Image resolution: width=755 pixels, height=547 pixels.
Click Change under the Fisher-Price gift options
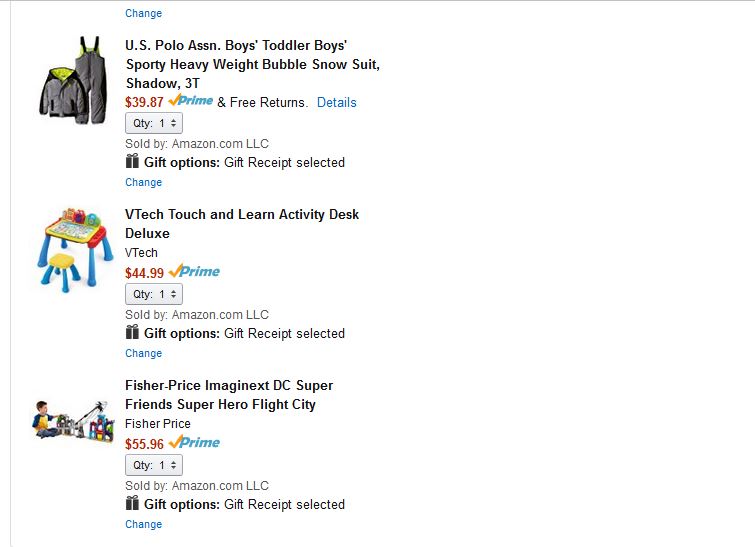click(x=143, y=524)
